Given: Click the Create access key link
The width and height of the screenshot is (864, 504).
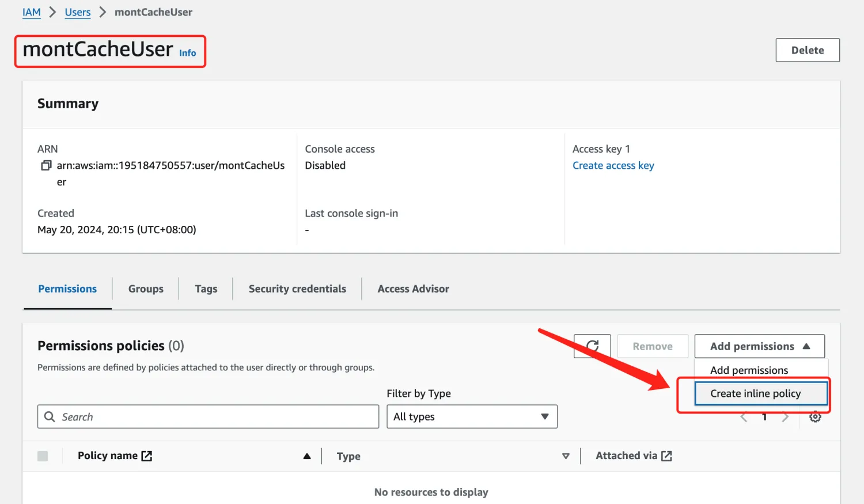Looking at the screenshot, I should [x=613, y=165].
